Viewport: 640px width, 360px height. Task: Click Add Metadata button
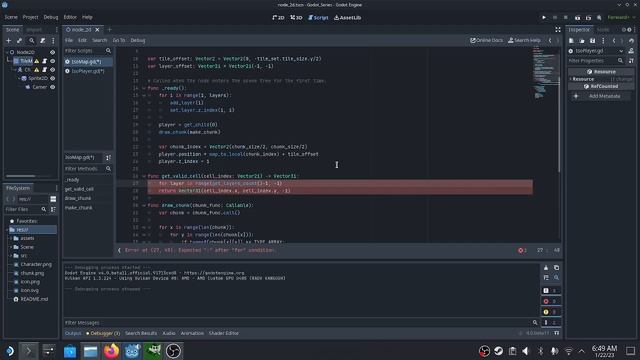(x=600, y=96)
